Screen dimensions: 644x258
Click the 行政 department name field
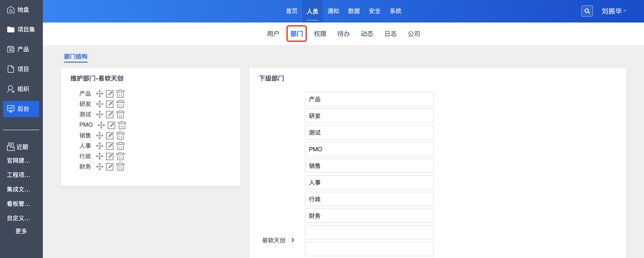tap(369, 199)
